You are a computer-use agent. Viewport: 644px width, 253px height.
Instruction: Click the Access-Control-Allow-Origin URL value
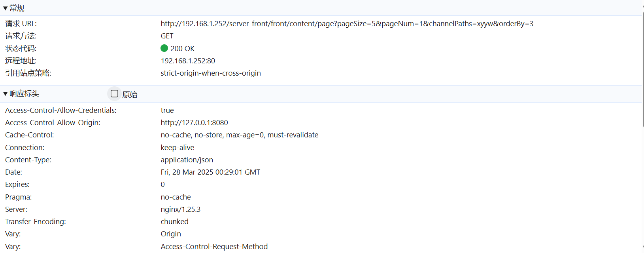click(194, 123)
